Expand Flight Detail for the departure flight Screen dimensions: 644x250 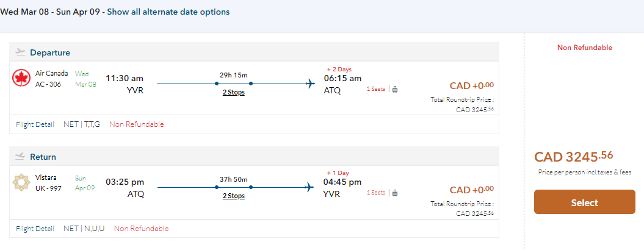pos(35,124)
